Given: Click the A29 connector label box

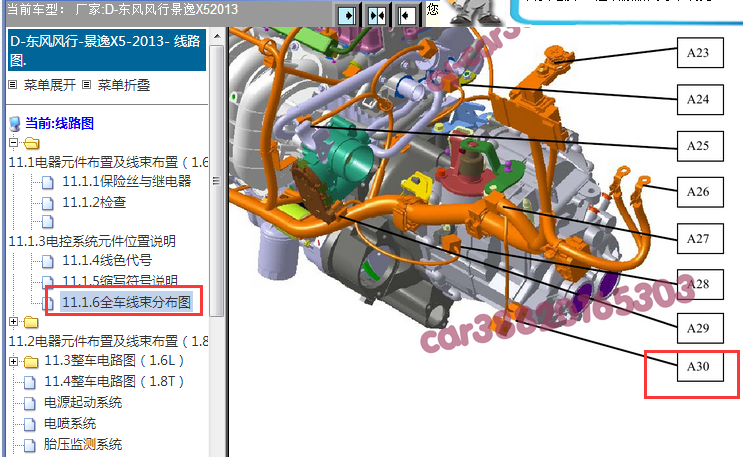Looking at the screenshot, I should 700,328.
